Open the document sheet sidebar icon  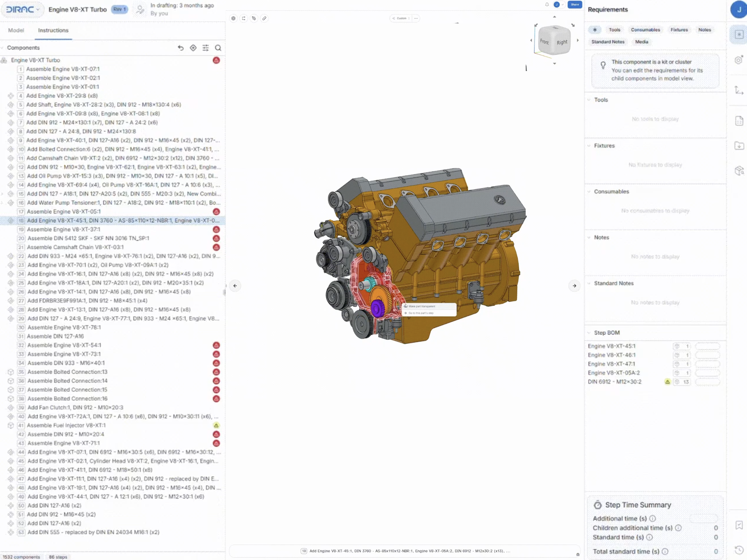739,121
